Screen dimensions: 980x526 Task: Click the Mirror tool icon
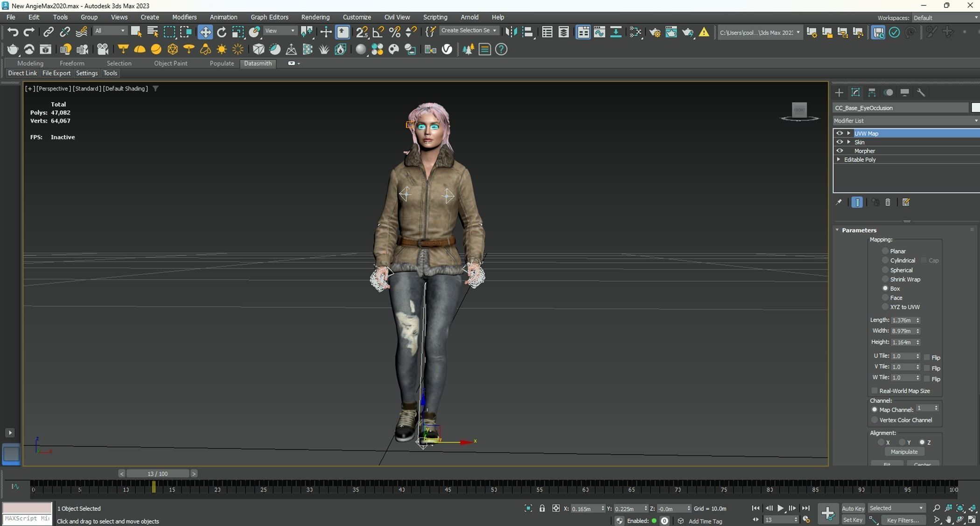(x=511, y=32)
